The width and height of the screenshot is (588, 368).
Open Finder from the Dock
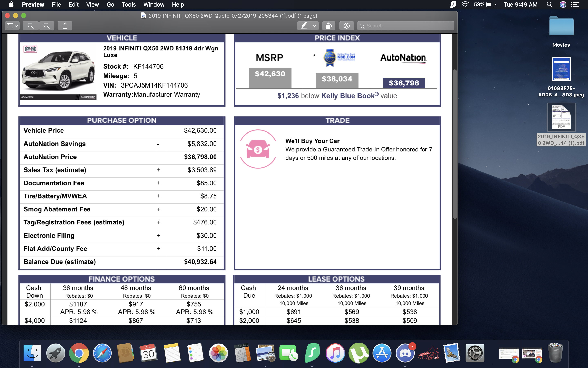[x=32, y=353]
